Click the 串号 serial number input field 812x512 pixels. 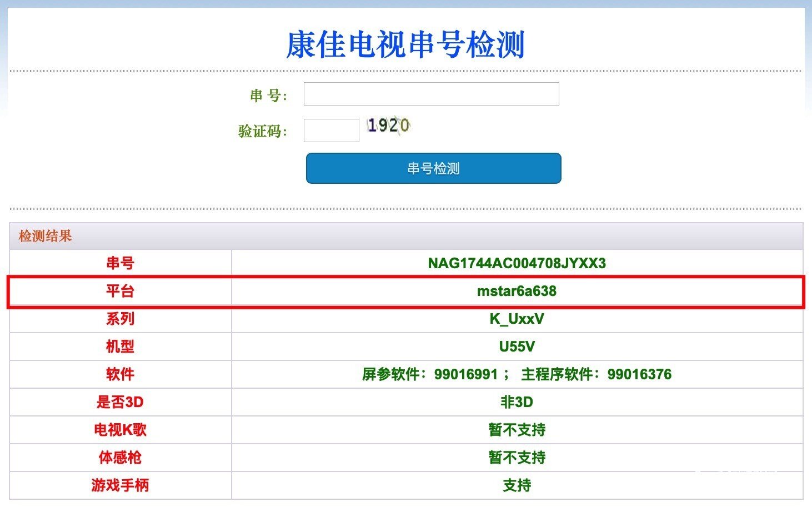(431, 94)
